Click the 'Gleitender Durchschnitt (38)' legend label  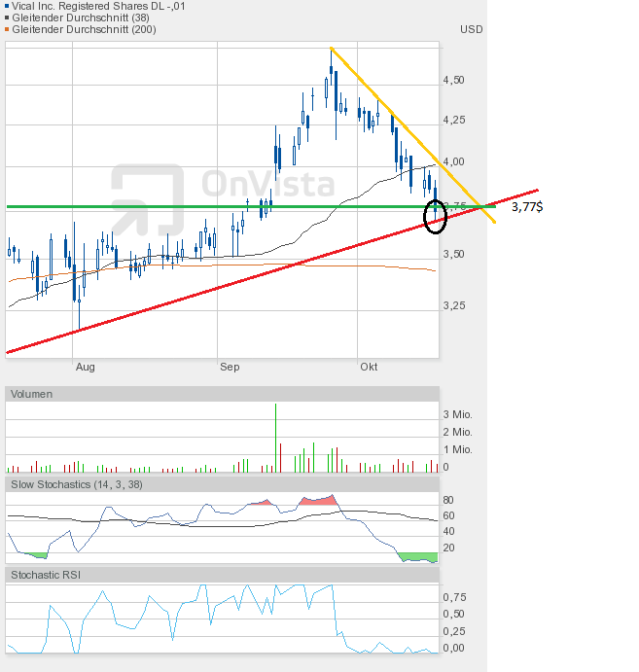(81, 18)
